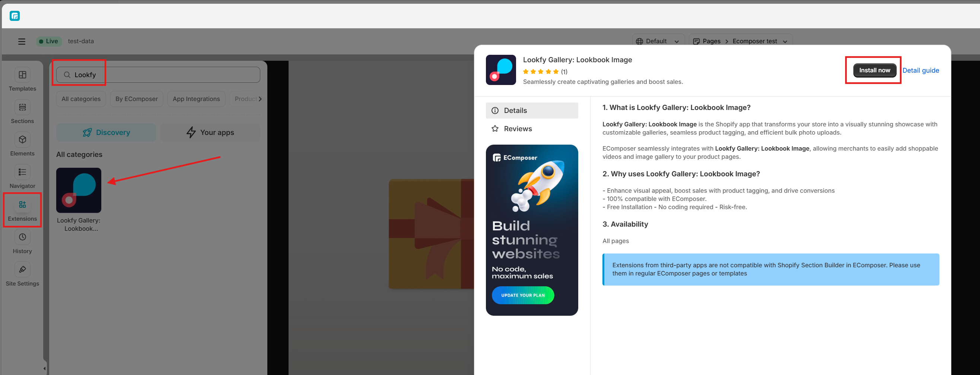The image size is (980, 375).
Task: Click the rocket icon on the Discovery tab
Action: pyautogui.click(x=87, y=132)
